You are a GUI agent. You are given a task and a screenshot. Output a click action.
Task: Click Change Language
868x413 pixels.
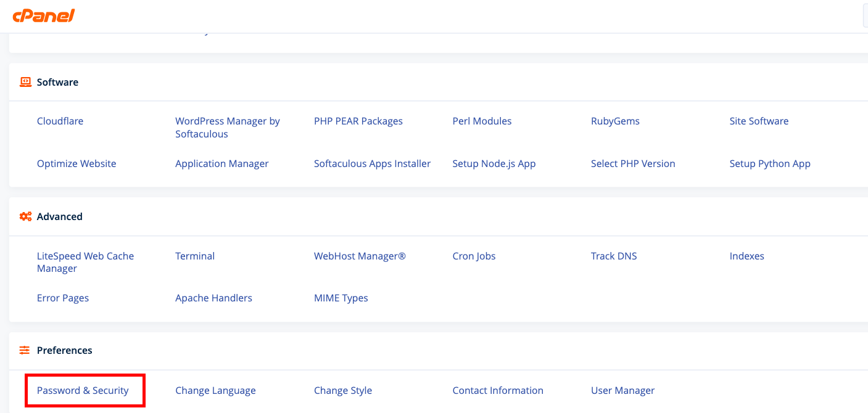[215, 390]
